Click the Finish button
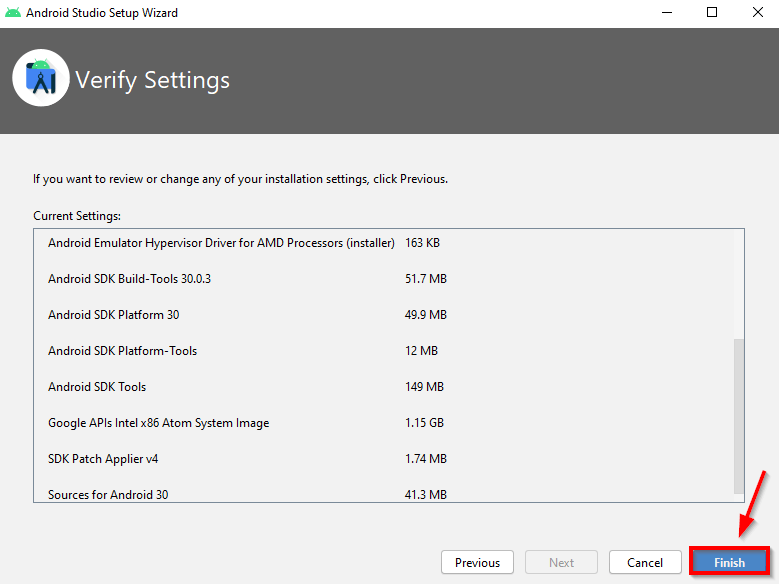Viewport: 779px width, 584px height. click(x=729, y=562)
